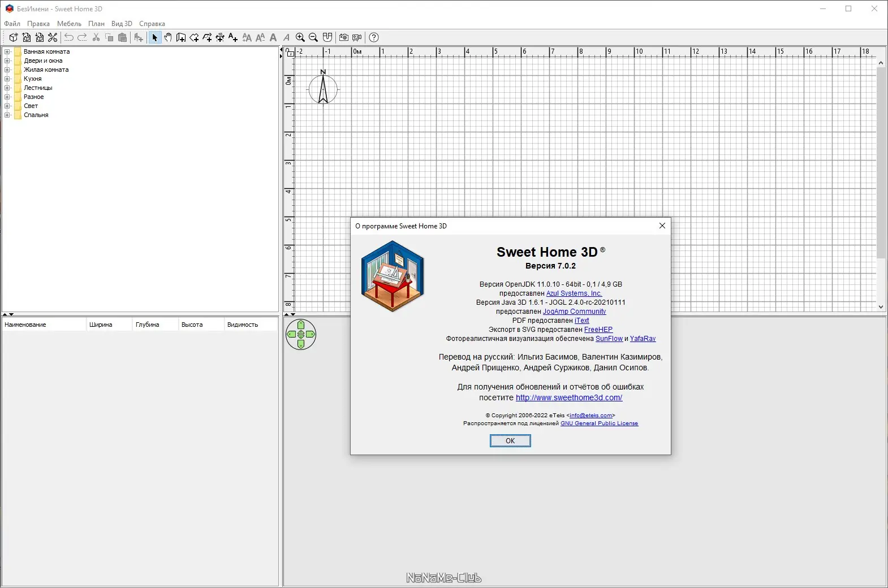Screen dimensions: 888x588
Task: Click the Create photo camera icon
Action: [344, 37]
